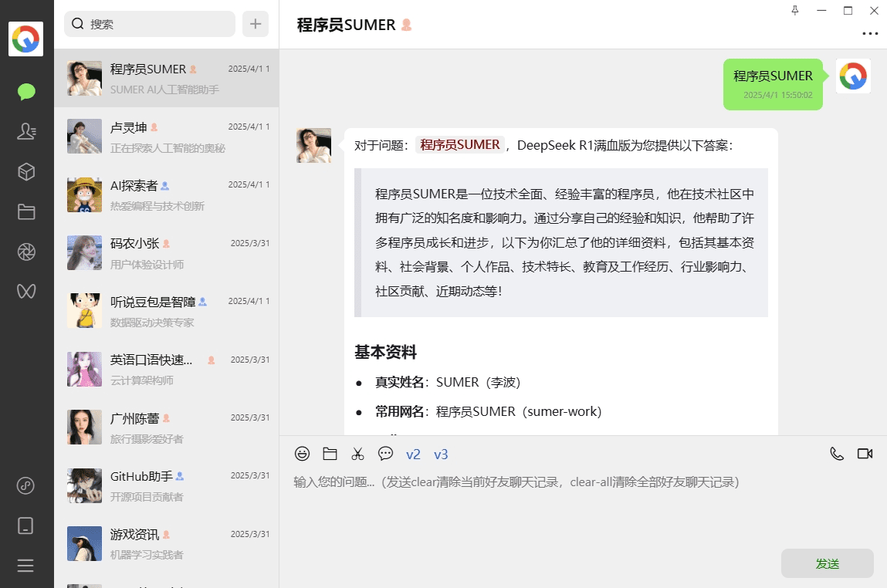This screenshot has height=588, width=887.
Task: Open the mobile phone sidebar icon
Action: click(26, 525)
